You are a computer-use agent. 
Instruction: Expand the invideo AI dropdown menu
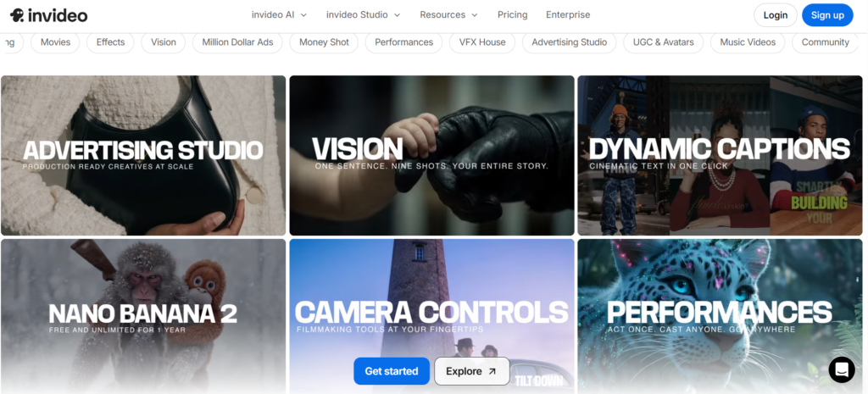[x=279, y=15]
